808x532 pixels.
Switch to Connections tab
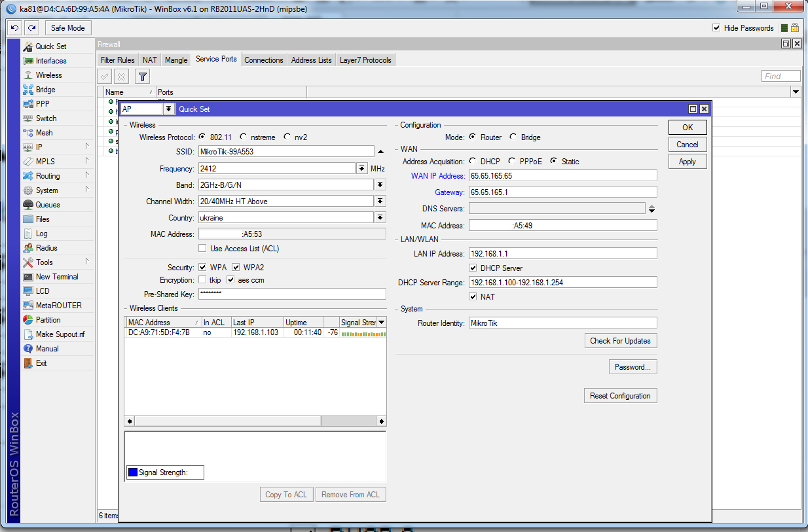tap(264, 60)
